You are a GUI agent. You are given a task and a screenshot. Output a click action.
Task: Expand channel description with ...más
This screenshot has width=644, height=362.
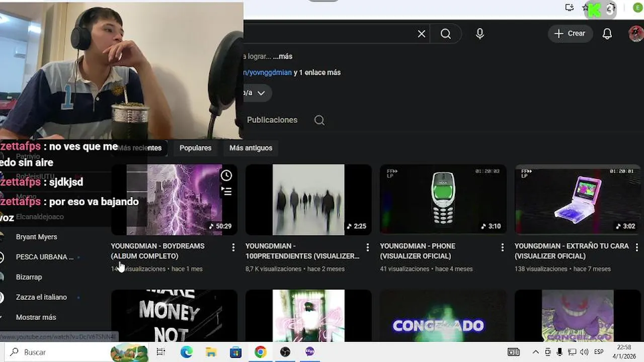[283, 56]
